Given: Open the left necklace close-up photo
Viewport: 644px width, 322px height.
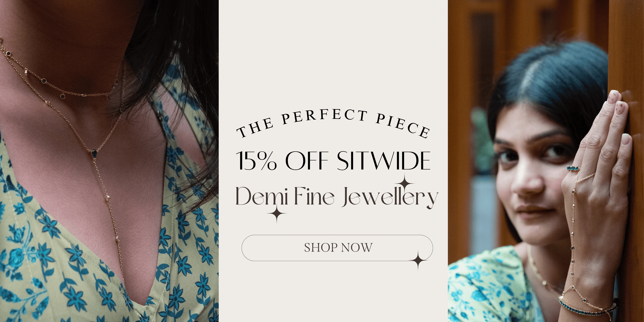Looking at the screenshot, I should (109, 161).
